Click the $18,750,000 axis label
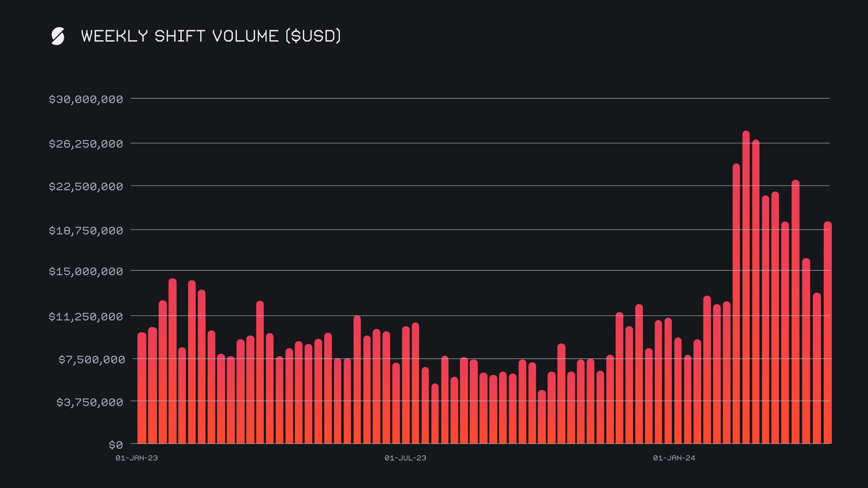The height and width of the screenshot is (488, 868). 86,231
